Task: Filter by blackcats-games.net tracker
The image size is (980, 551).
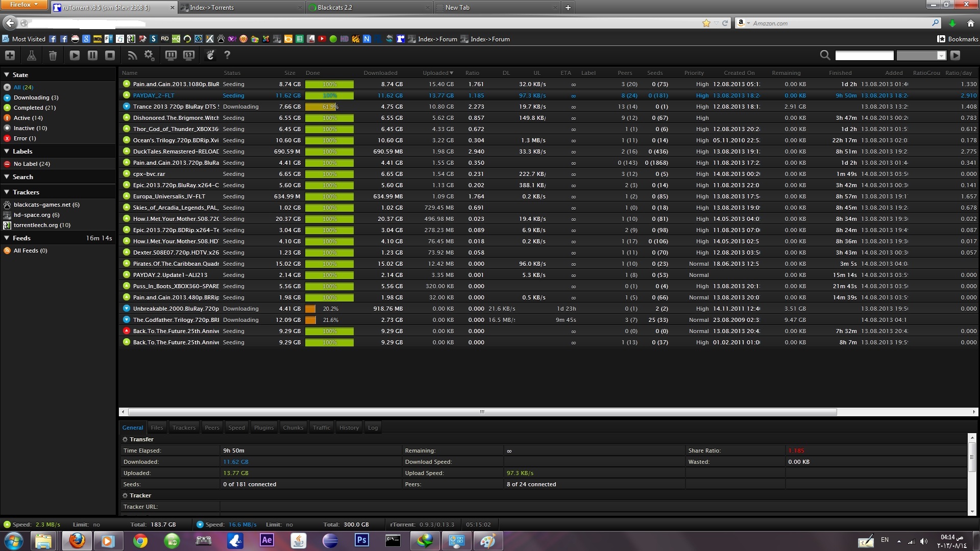Action: point(46,205)
